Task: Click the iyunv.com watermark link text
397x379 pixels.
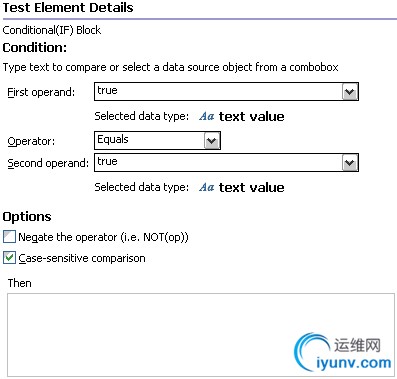Action: [x=354, y=363]
